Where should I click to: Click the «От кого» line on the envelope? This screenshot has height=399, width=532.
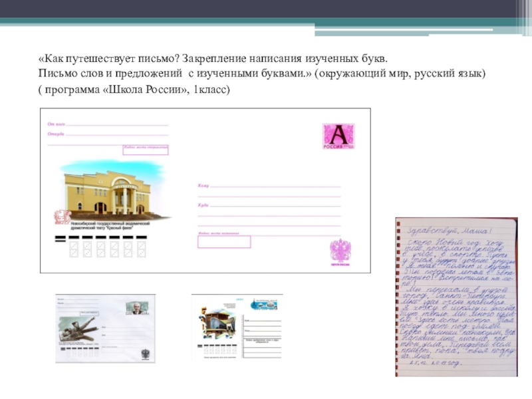point(108,124)
